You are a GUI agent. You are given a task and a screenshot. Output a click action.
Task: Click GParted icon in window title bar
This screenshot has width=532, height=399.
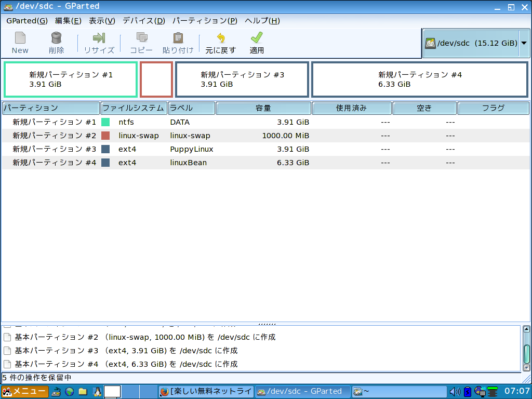8,6
